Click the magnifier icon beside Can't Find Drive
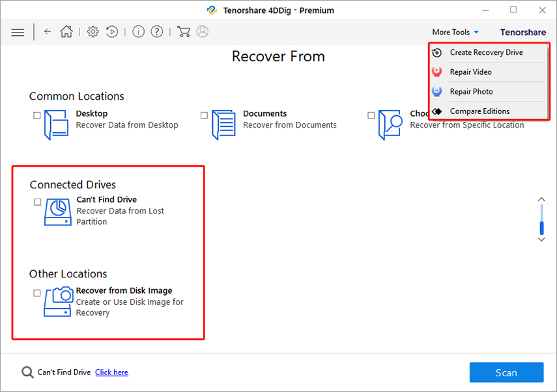Image resolution: width=557 pixels, height=392 pixels. tap(27, 372)
